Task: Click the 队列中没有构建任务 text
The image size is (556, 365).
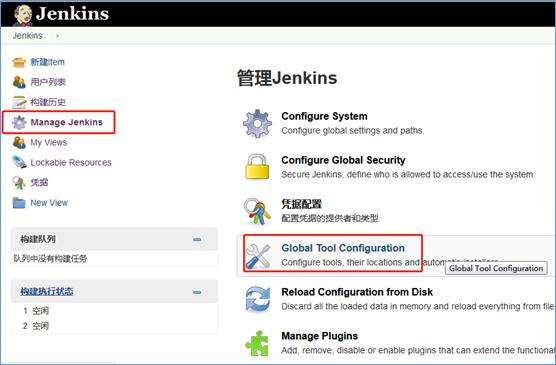Action: pos(50,259)
